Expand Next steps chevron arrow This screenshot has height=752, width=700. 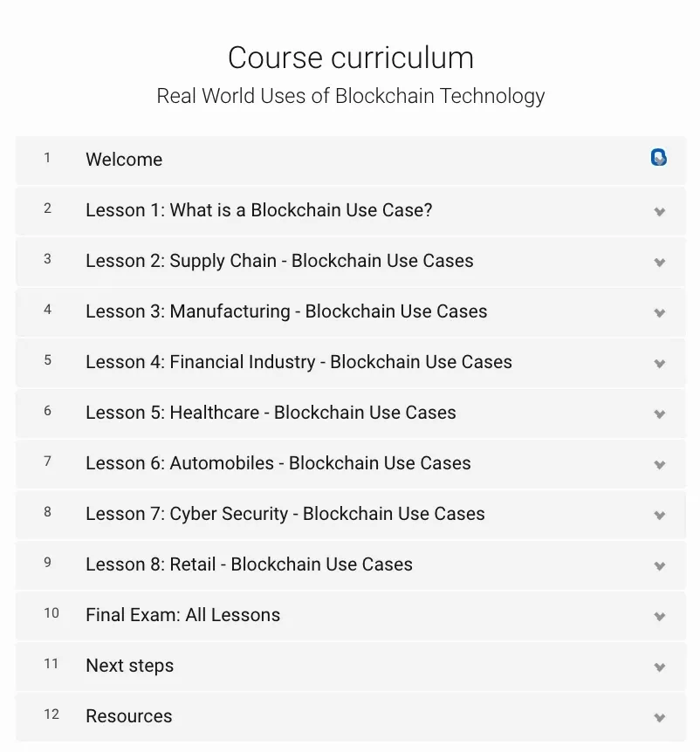coord(660,667)
